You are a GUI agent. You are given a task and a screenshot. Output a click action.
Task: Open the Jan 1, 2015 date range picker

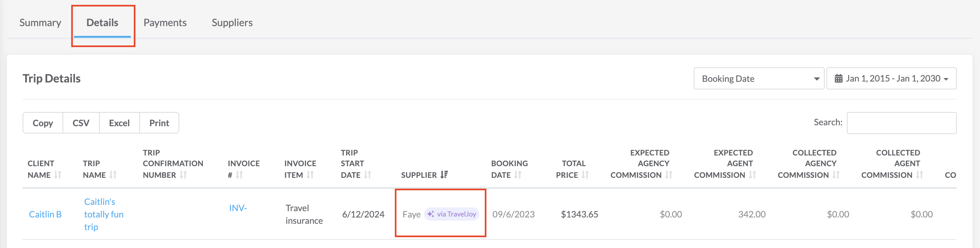tap(892, 78)
